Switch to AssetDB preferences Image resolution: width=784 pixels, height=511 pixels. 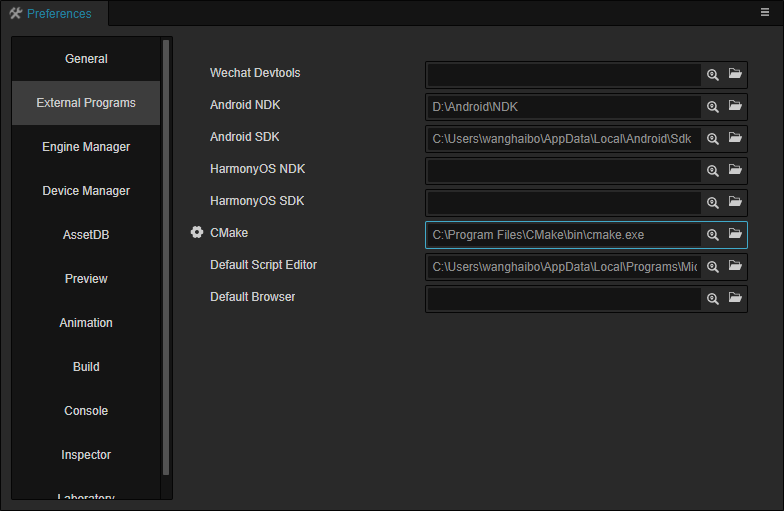point(86,235)
